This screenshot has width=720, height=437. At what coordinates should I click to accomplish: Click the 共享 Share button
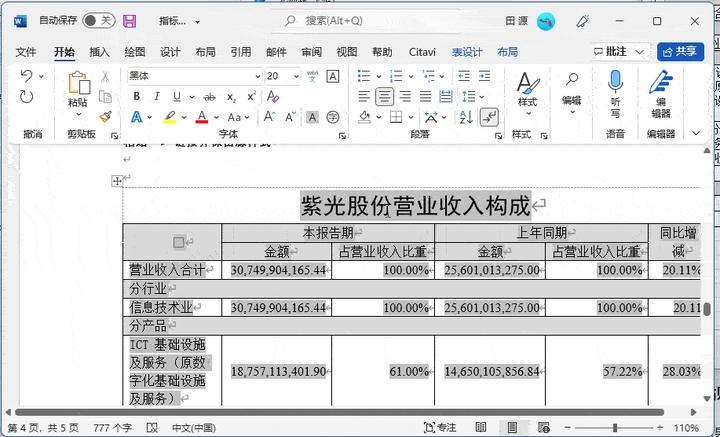tap(681, 52)
